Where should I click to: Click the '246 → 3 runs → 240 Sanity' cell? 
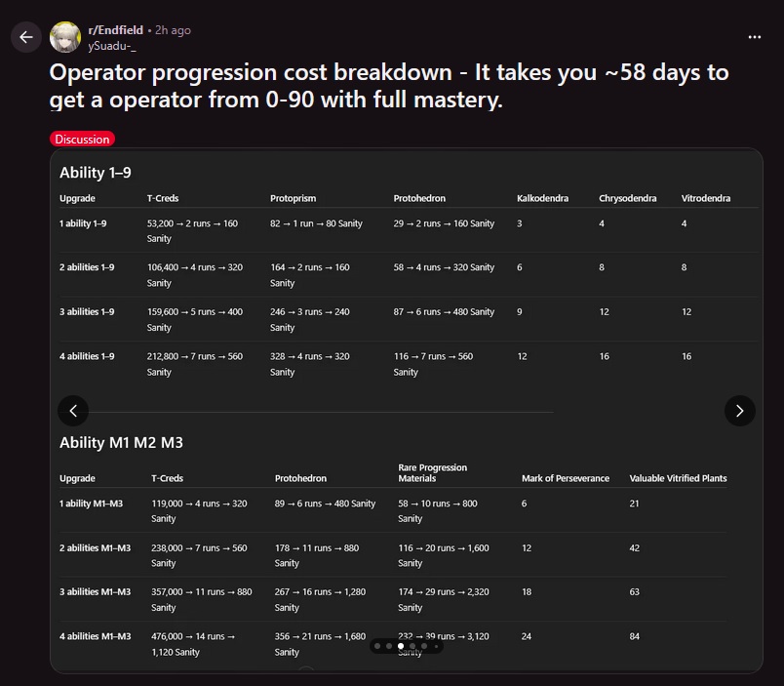(310, 319)
